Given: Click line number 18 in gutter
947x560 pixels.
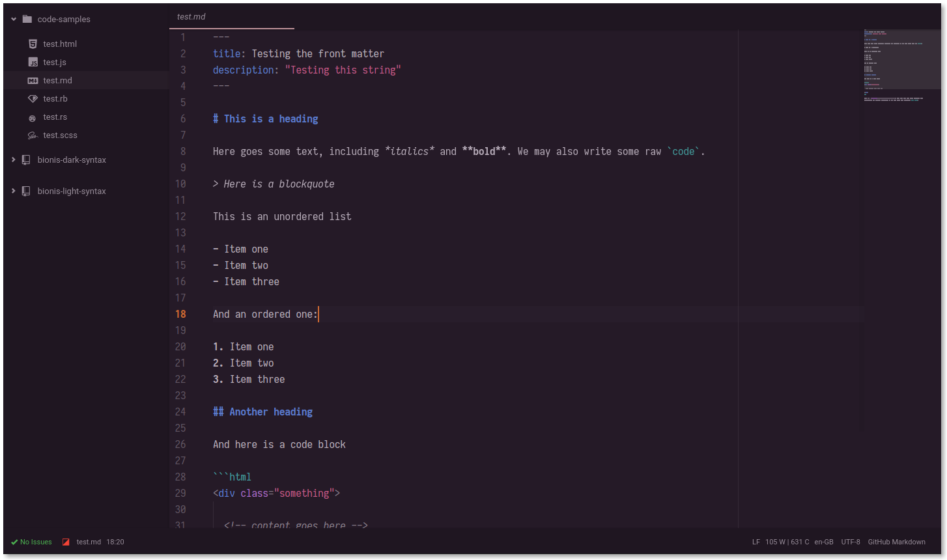Looking at the screenshot, I should (180, 314).
